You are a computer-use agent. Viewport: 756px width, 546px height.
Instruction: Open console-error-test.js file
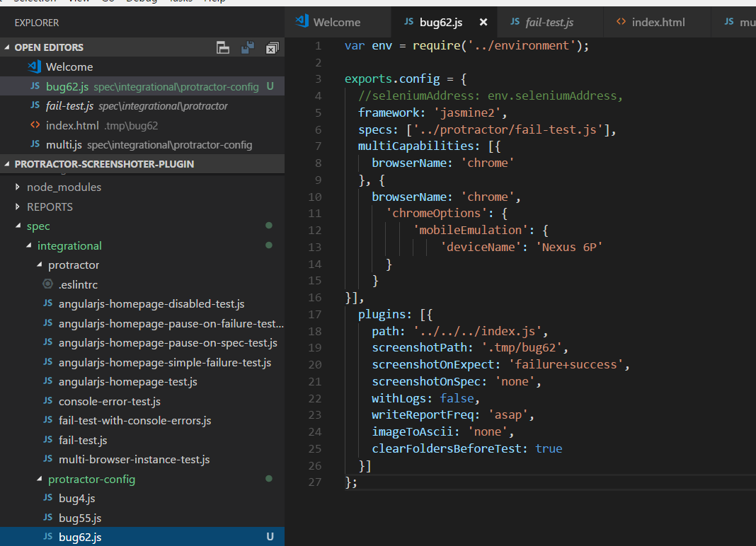(x=142, y=401)
